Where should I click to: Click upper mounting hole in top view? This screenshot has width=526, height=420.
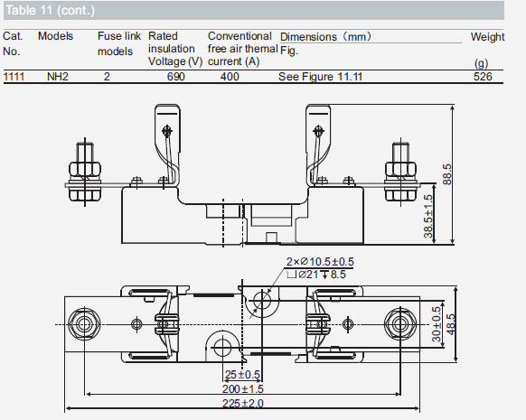262,301
